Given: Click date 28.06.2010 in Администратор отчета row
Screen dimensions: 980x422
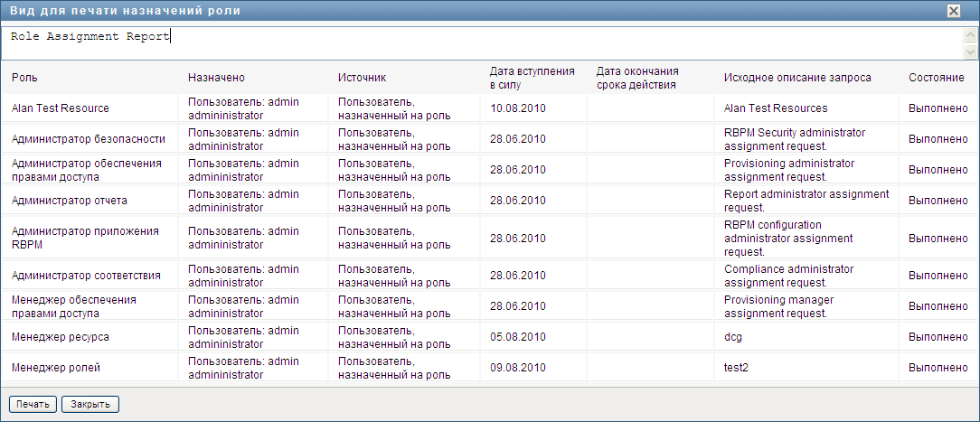Looking at the screenshot, I should click(518, 201).
